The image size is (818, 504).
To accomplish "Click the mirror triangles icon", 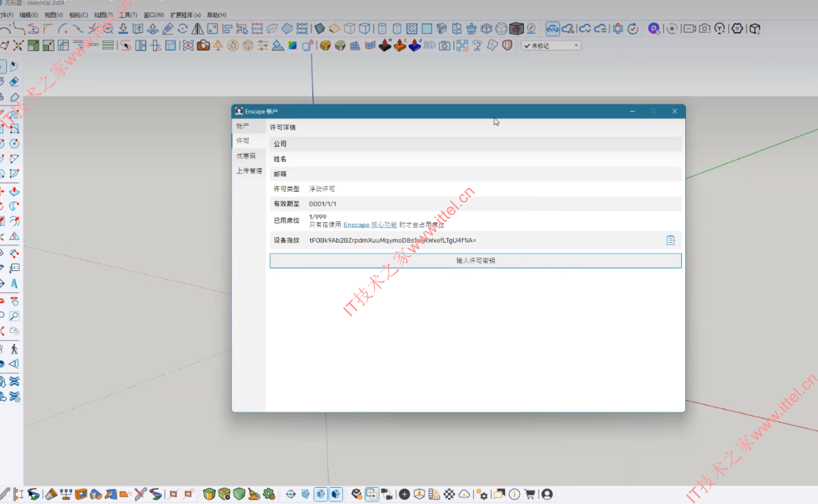I will pyautogui.click(x=197, y=29).
